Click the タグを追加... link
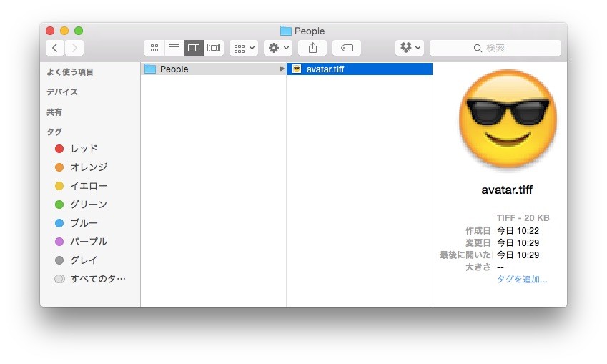The width and height of the screenshot is (607, 364). 522,279
